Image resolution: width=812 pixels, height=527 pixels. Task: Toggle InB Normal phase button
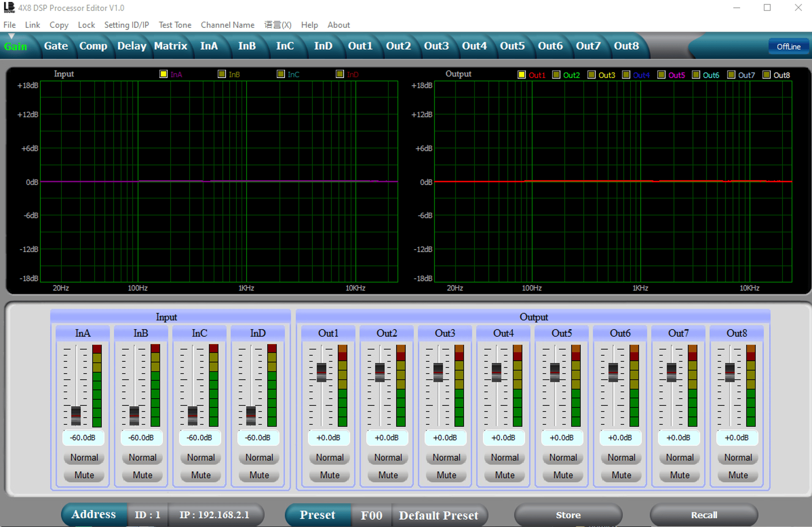tap(142, 457)
